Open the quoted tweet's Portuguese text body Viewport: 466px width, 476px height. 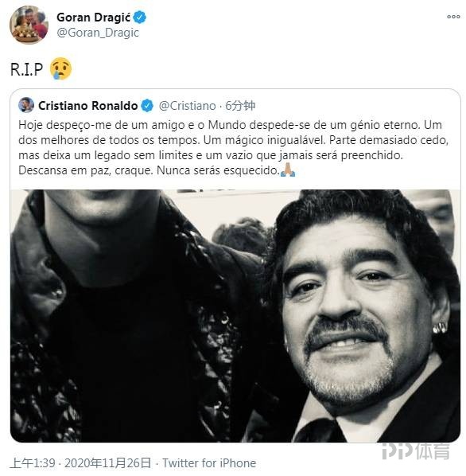[x=234, y=147]
